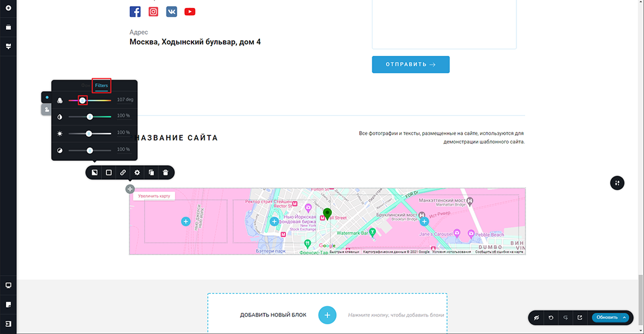The image size is (644, 334).
Task: Click the plus button near the Бруклинский мост label
Action: pyautogui.click(x=424, y=222)
